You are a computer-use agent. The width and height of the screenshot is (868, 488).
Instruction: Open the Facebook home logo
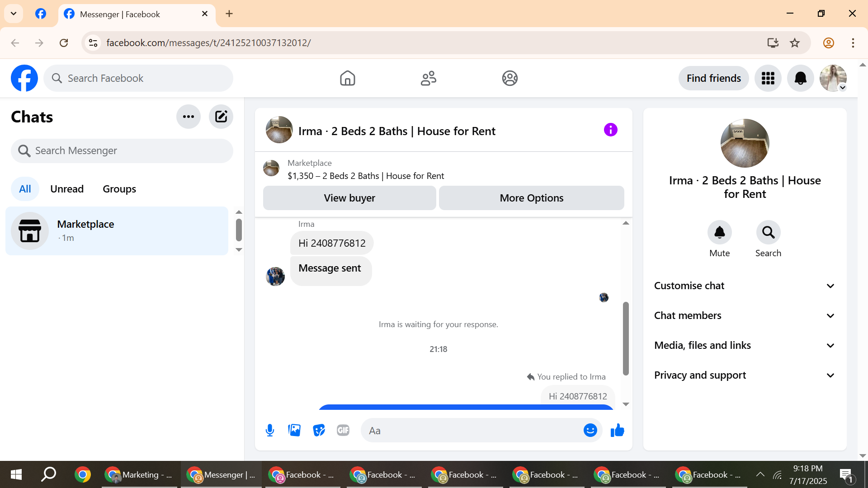point(24,78)
